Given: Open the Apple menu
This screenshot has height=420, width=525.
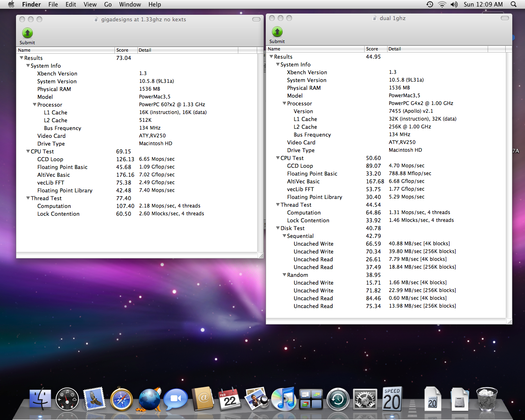Looking at the screenshot, I should tap(11, 4).
